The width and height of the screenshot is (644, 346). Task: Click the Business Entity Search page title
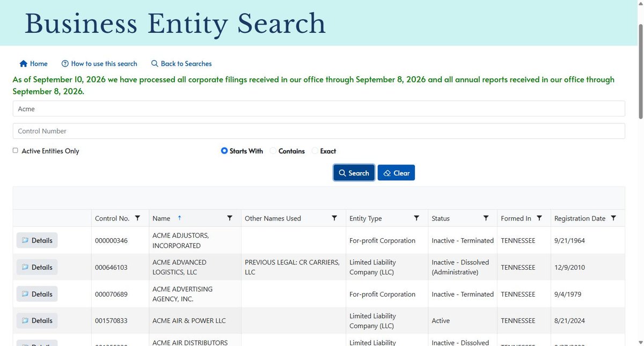click(175, 24)
